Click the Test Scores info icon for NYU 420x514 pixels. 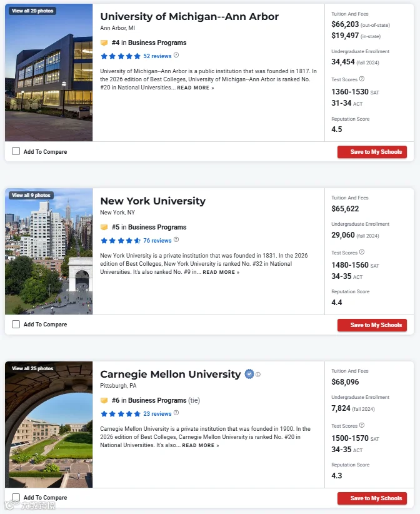362,252
